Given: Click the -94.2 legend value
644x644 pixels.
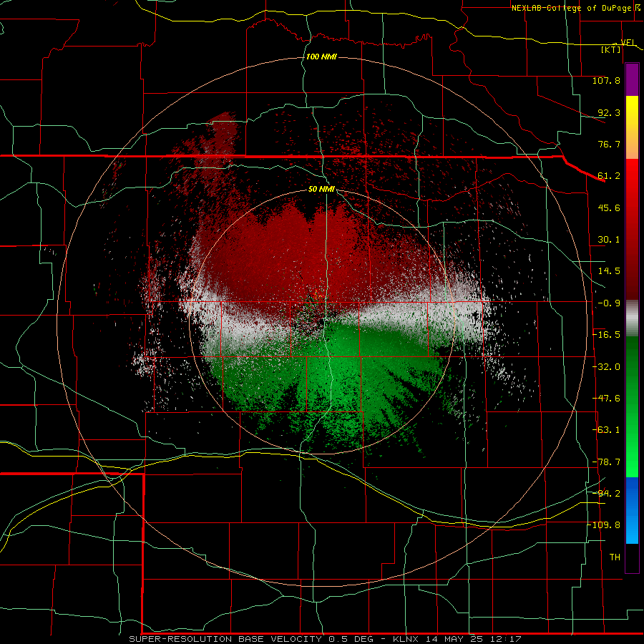Looking at the screenshot, I should (x=606, y=494).
